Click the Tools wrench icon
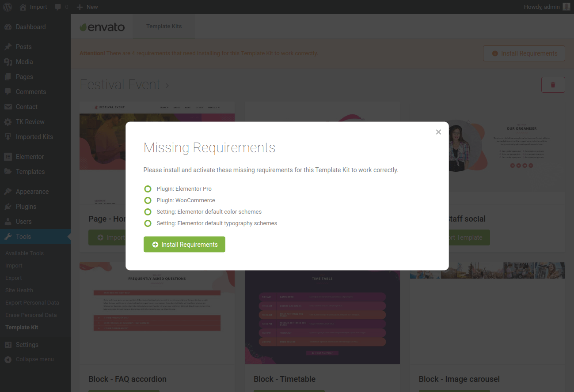The width and height of the screenshot is (574, 392). 8,237
